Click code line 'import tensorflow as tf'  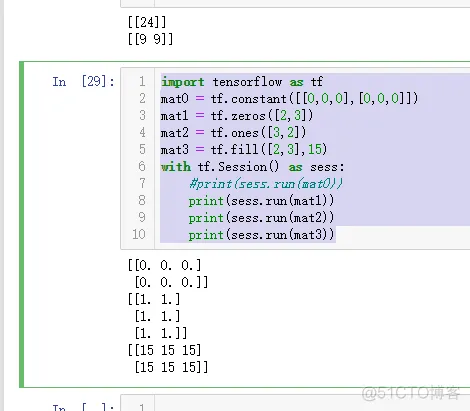(242, 82)
